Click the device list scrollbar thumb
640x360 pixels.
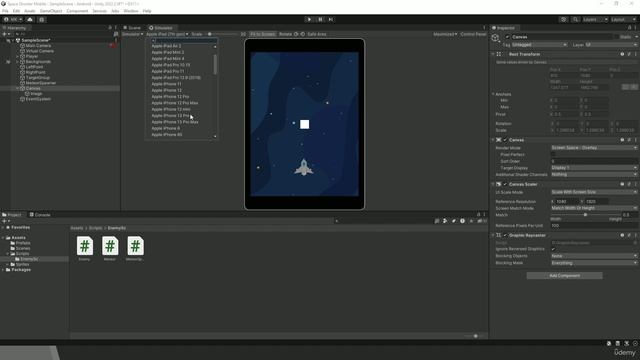(215, 64)
